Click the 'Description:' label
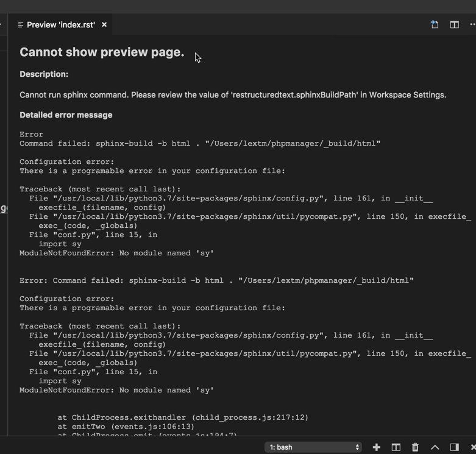 (x=44, y=74)
